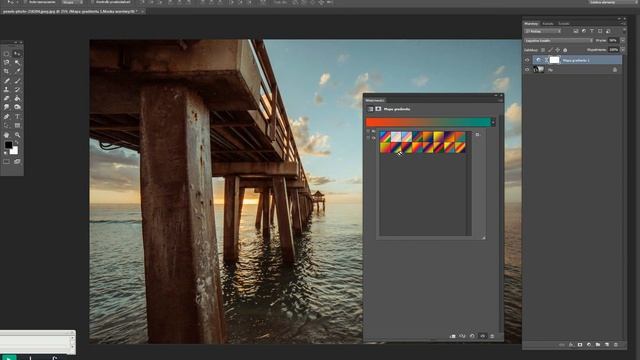Filter layers by shape layers

600,31
